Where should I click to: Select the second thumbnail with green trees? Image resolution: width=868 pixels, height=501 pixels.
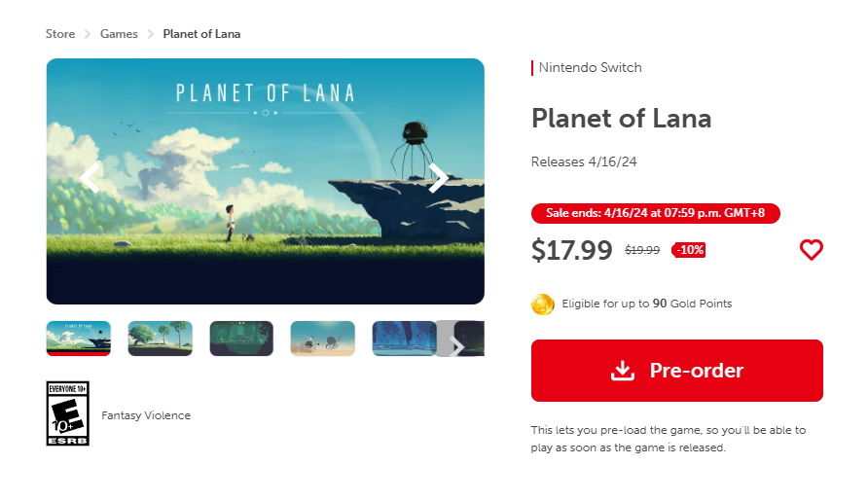(161, 339)
